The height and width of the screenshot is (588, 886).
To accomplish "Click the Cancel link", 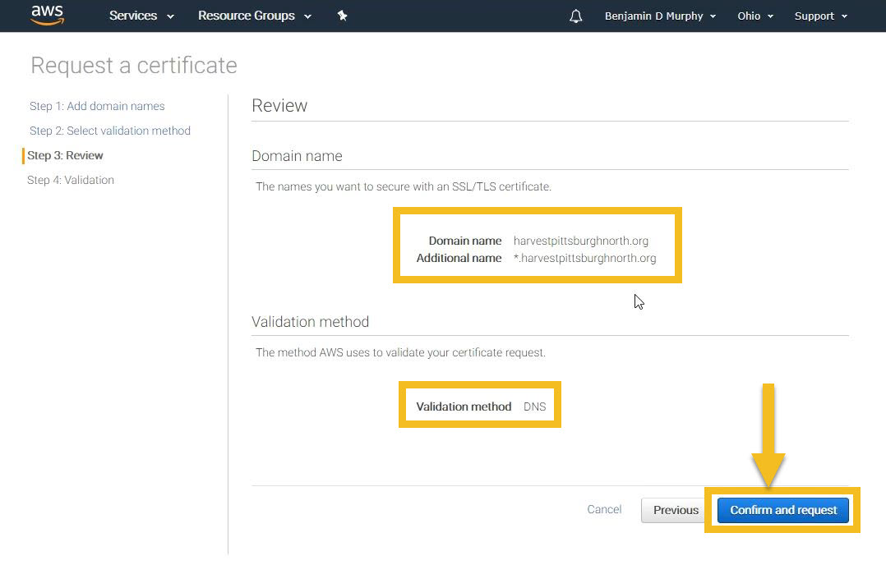I will click(x=604, y=509).
